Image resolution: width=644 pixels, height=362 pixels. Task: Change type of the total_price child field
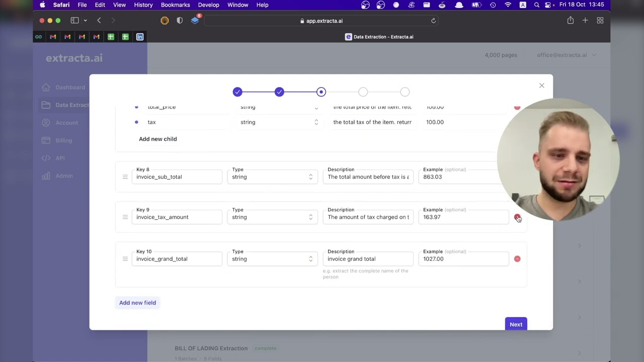(279, 107)
